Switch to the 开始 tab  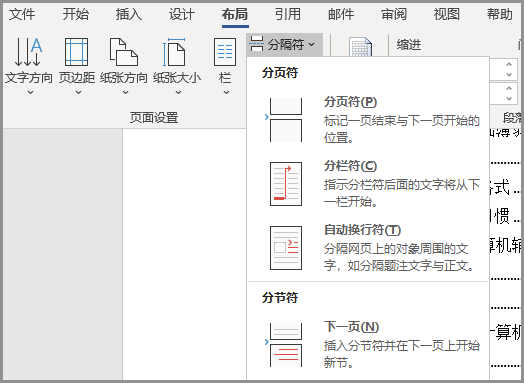[76, 14]
